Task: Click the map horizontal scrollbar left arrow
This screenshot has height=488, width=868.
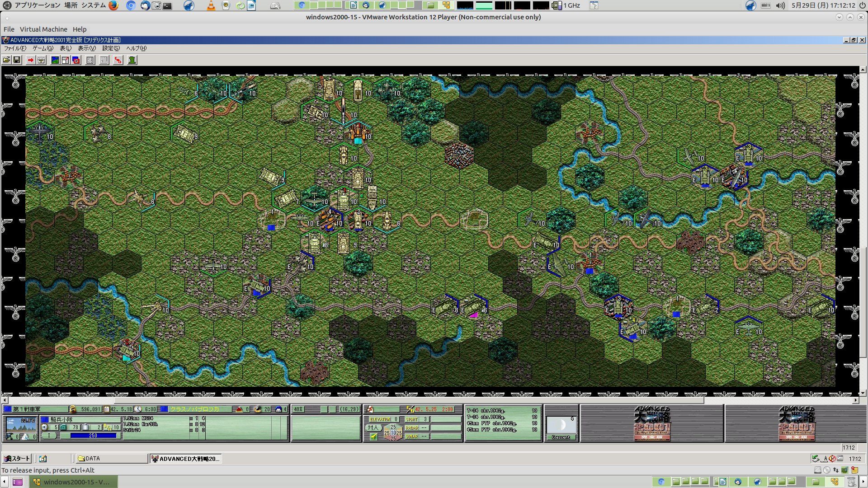Action: pos(5,400)
